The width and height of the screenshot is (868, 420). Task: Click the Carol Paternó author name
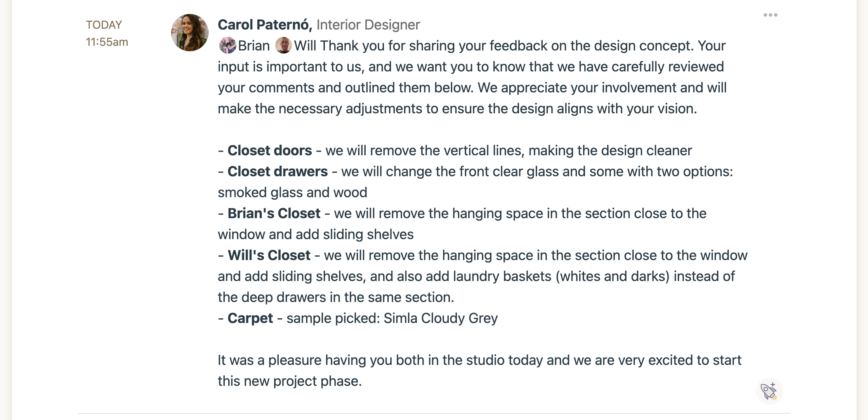[265, 25]
